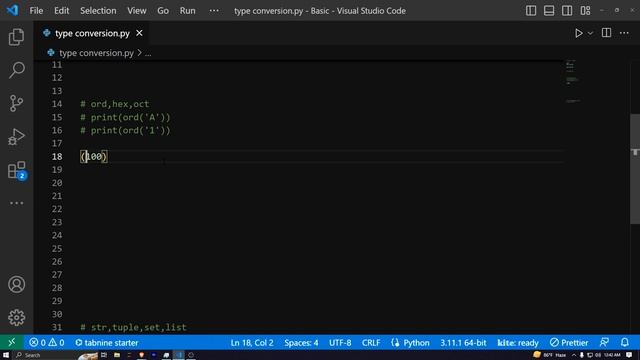Open notifications bell icon

pyautogui.click(x=624, y=342)
